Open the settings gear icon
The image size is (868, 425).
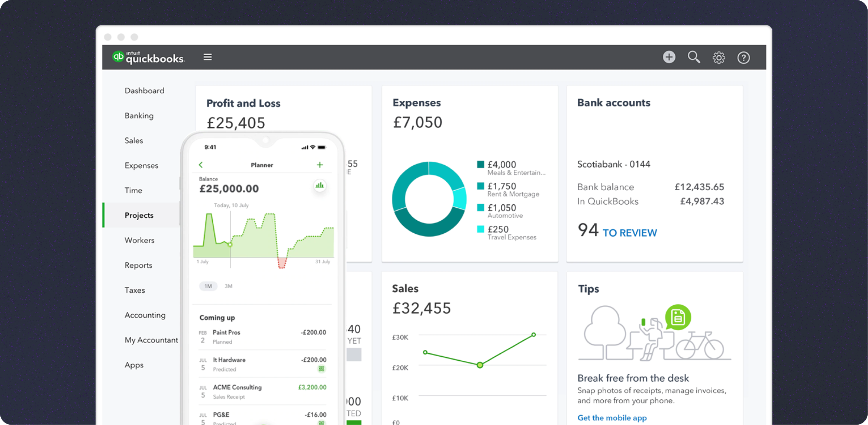click(719, 58)
